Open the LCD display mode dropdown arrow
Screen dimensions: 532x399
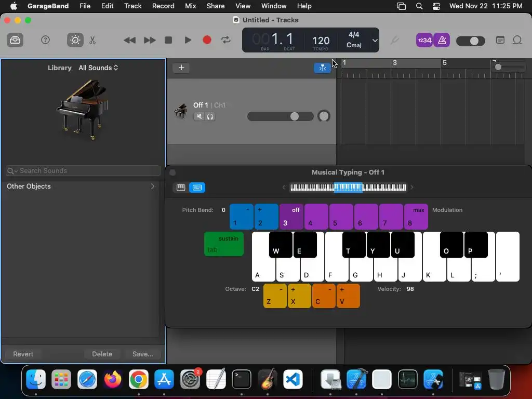(x=375, y=41)
